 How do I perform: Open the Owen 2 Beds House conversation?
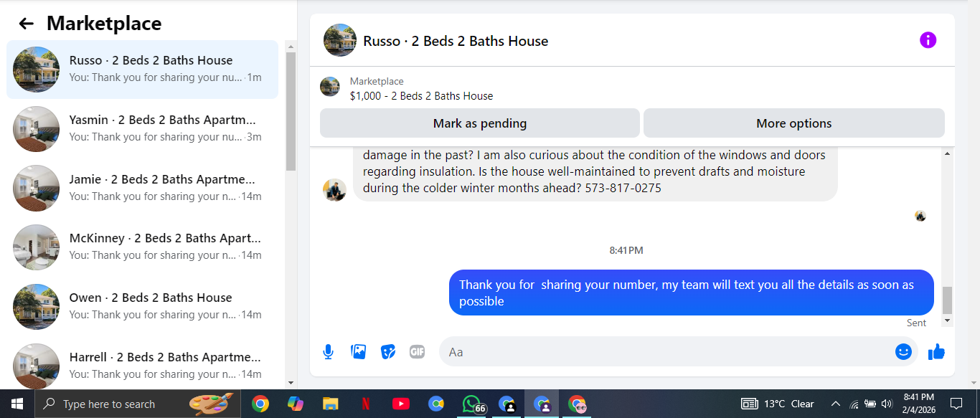click(142, 306)
